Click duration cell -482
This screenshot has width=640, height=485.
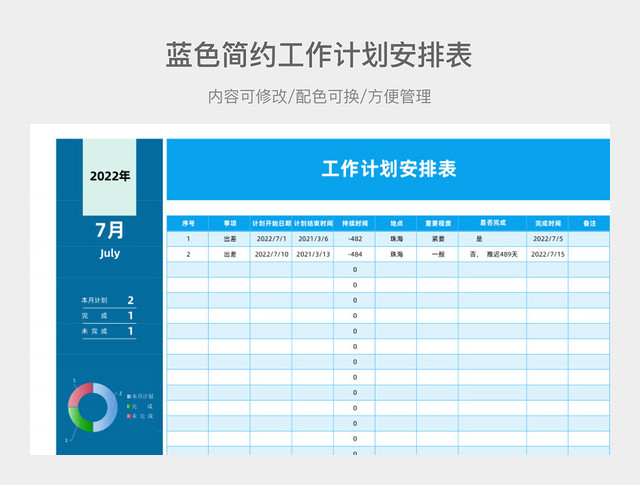(x=355, y=239)
